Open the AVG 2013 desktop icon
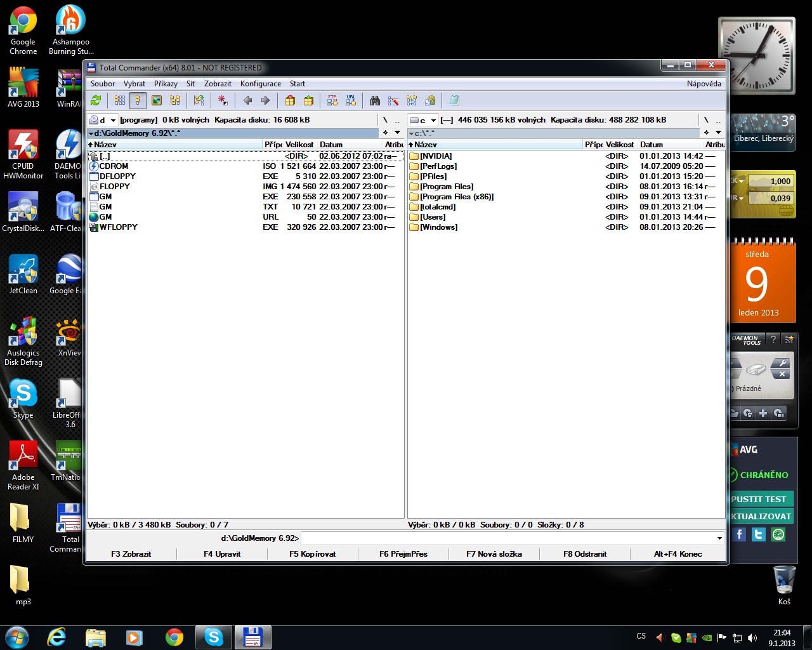The width and height of the screenshot is (812, 650). coord(23,86)
